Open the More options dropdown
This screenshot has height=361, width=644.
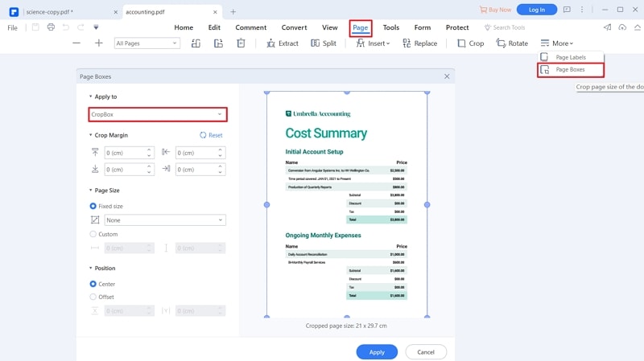click(556, 43)
